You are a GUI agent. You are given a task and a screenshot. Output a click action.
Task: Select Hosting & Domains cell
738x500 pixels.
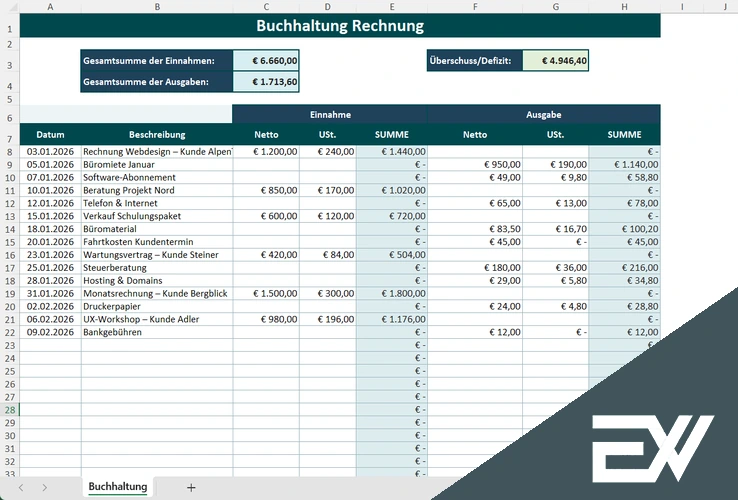point(157,281)
